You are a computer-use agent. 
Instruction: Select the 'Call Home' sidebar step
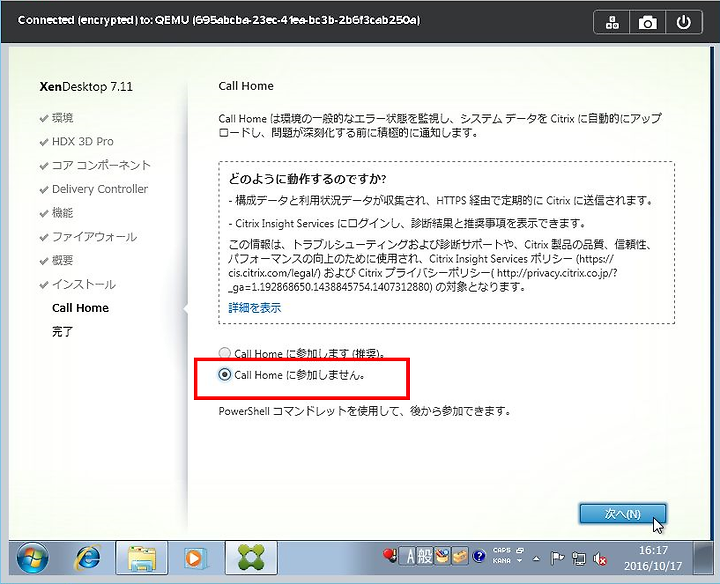coord(80,308)
